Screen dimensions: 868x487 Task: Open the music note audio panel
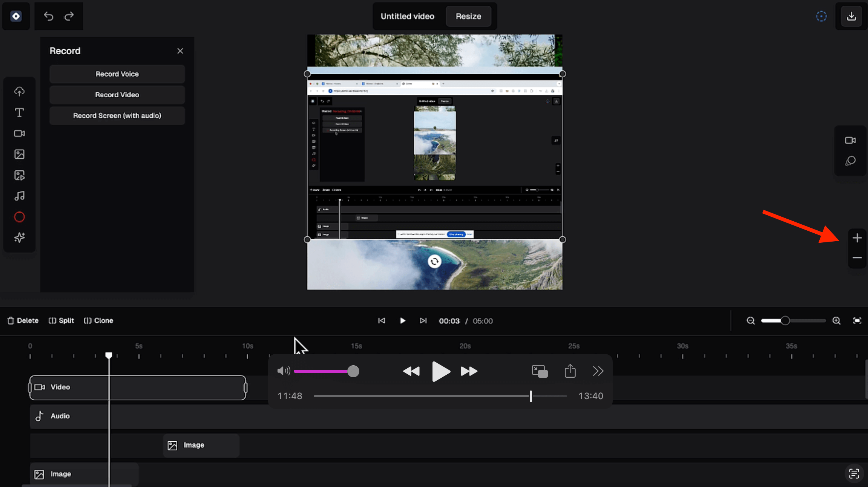[19, 196]
